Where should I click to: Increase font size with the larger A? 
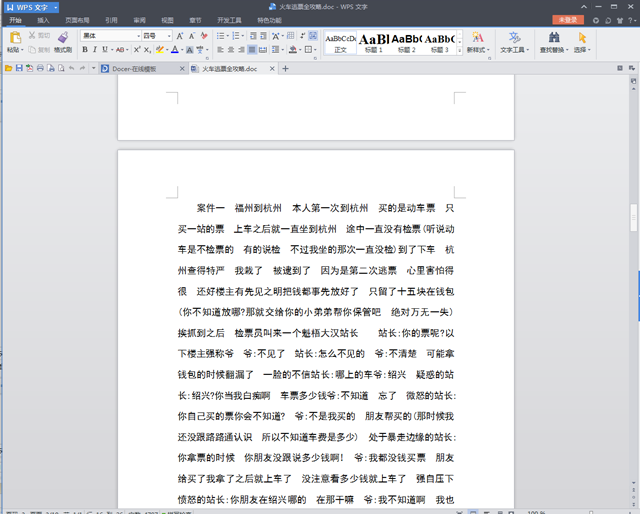pos(180,36)
